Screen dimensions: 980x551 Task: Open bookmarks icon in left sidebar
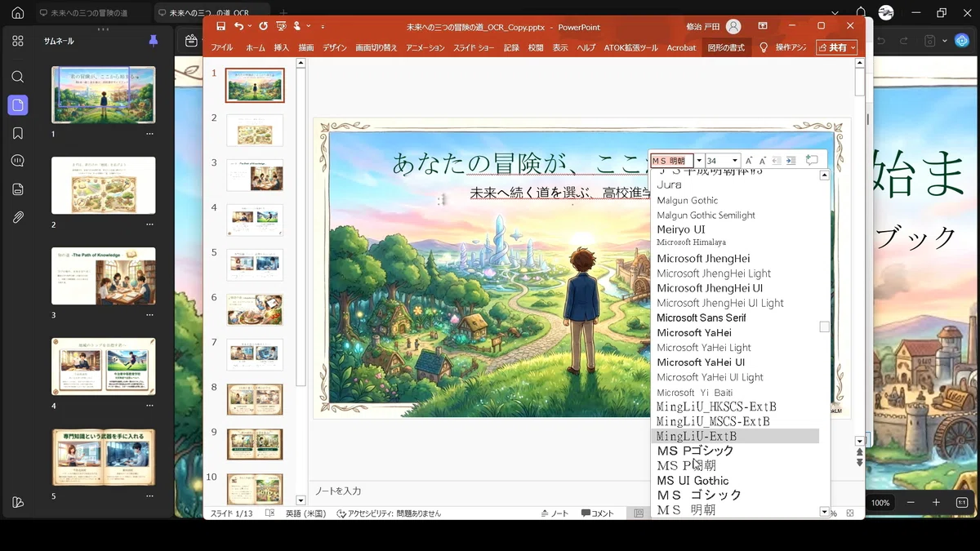[x=18, y=133]
